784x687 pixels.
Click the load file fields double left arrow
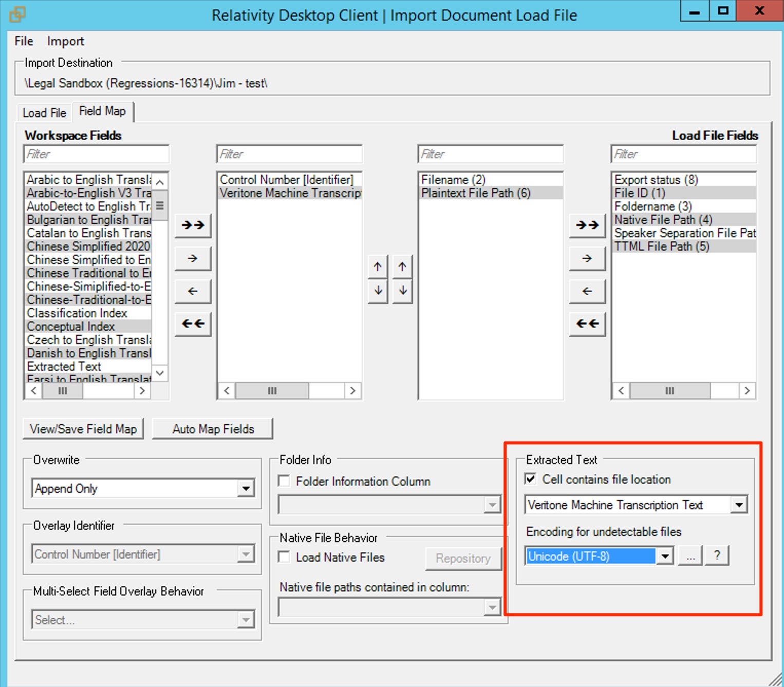point(587,324)
